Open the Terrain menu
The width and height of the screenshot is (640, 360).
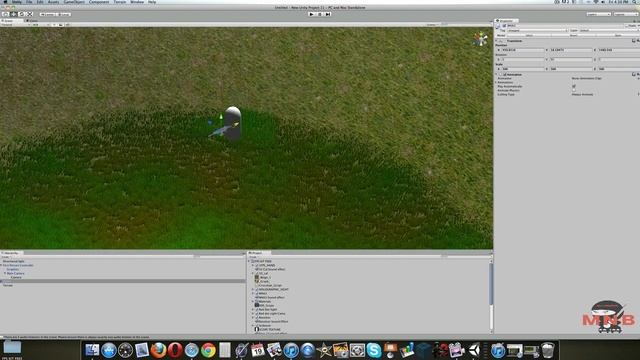120,2
